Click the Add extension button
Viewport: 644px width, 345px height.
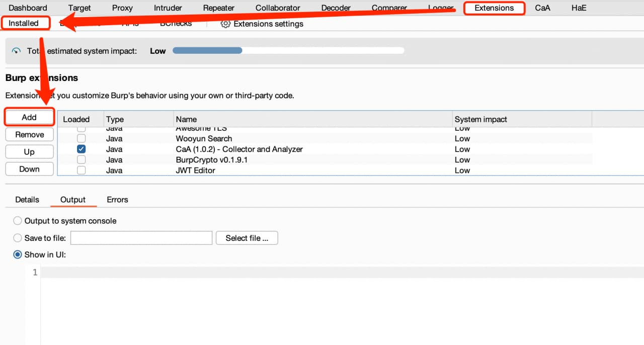[x=29, y=117]
